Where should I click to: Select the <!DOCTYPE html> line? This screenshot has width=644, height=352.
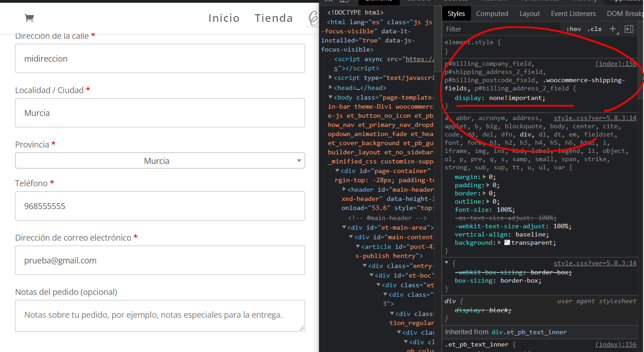[355, 13]
